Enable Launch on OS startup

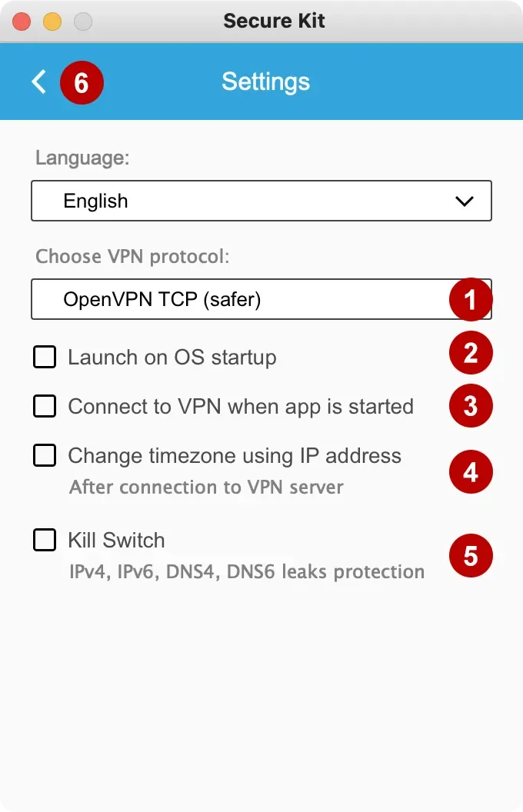[45, 357]
